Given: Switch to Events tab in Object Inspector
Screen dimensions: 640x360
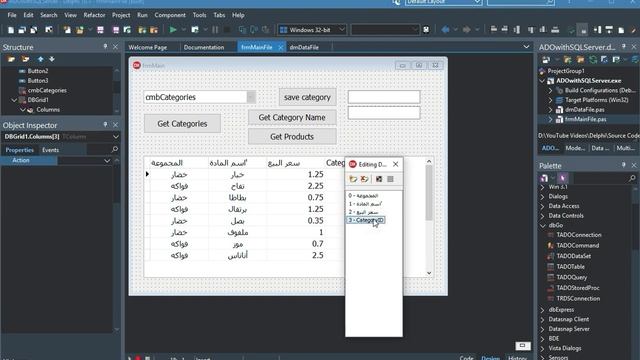Looking at the screenshot, I should [x=50, y=150].
